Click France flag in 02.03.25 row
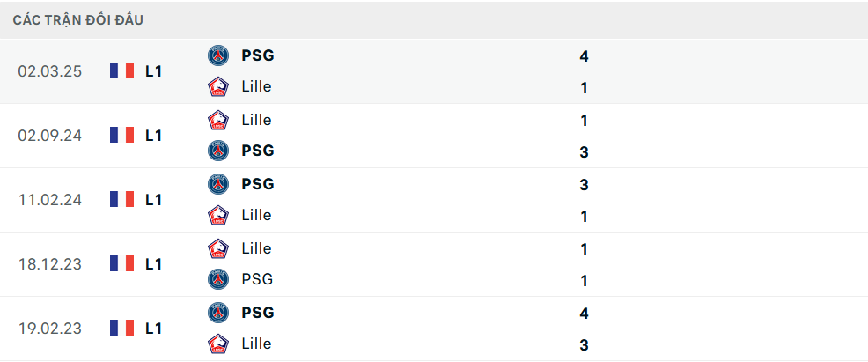Image resolution: width=868 pixels, height=362 pixels. coord(121,71)
